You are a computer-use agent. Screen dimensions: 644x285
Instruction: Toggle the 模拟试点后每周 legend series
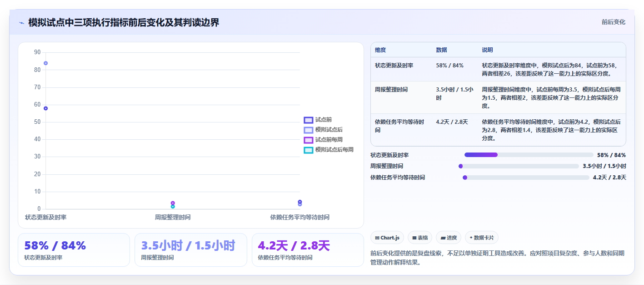[329, 150]
